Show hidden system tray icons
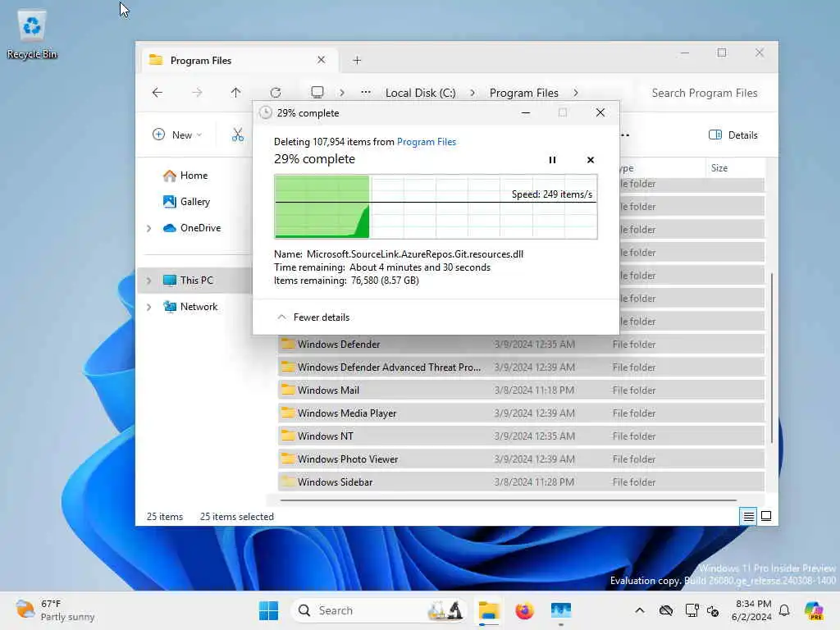 pyautogui.click(x=640, y=610)
